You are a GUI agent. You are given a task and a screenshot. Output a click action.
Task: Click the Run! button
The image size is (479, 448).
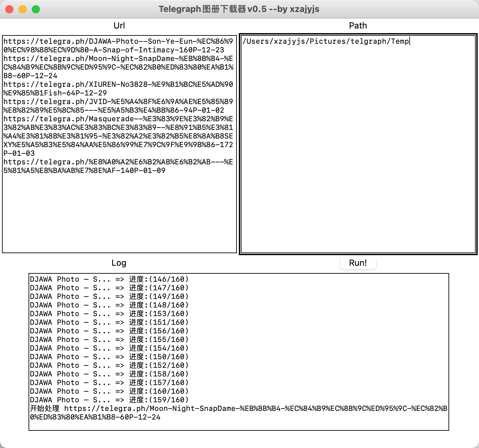click(358, 263)
